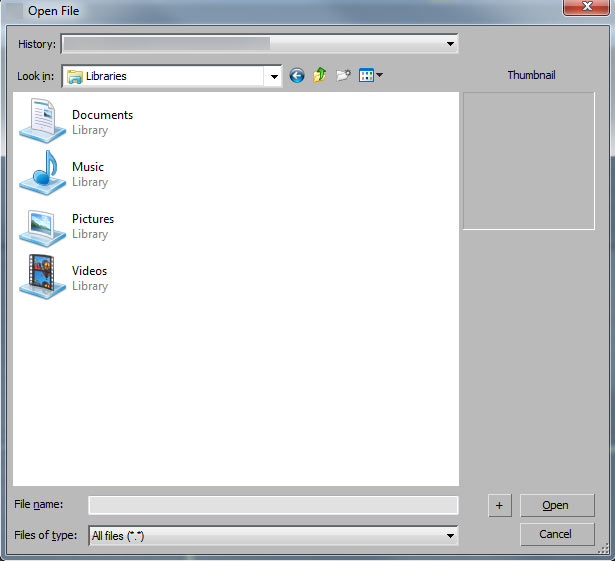
Task: Click the Music label text
Action: point(88,167)
